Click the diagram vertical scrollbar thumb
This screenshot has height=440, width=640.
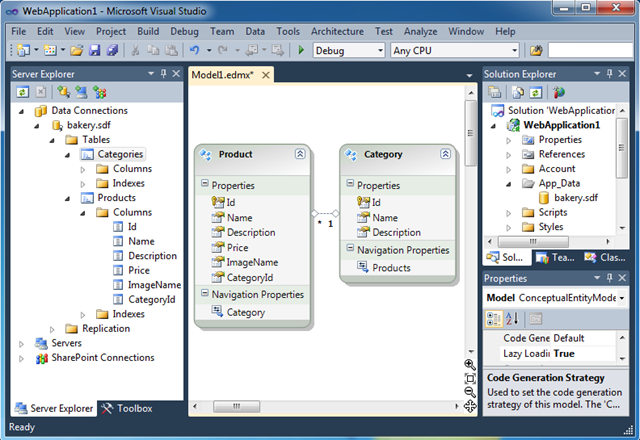click(x=470, y=133)
